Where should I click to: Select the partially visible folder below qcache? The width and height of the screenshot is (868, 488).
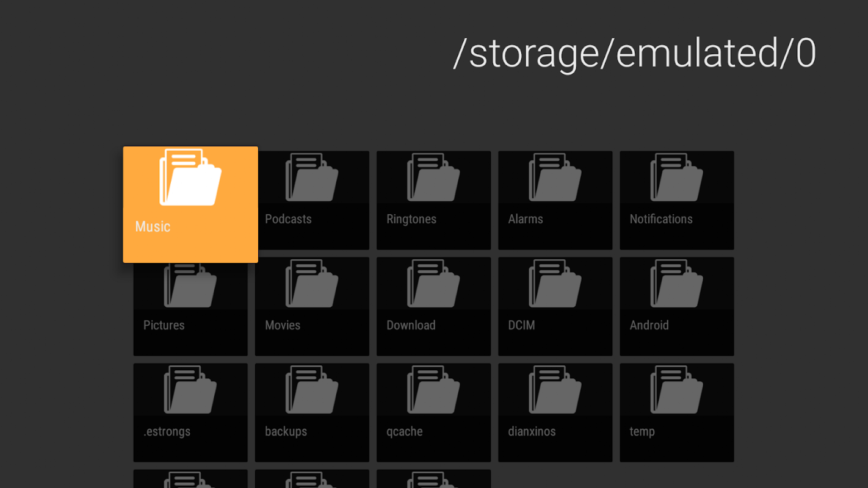tap(433, 479)
